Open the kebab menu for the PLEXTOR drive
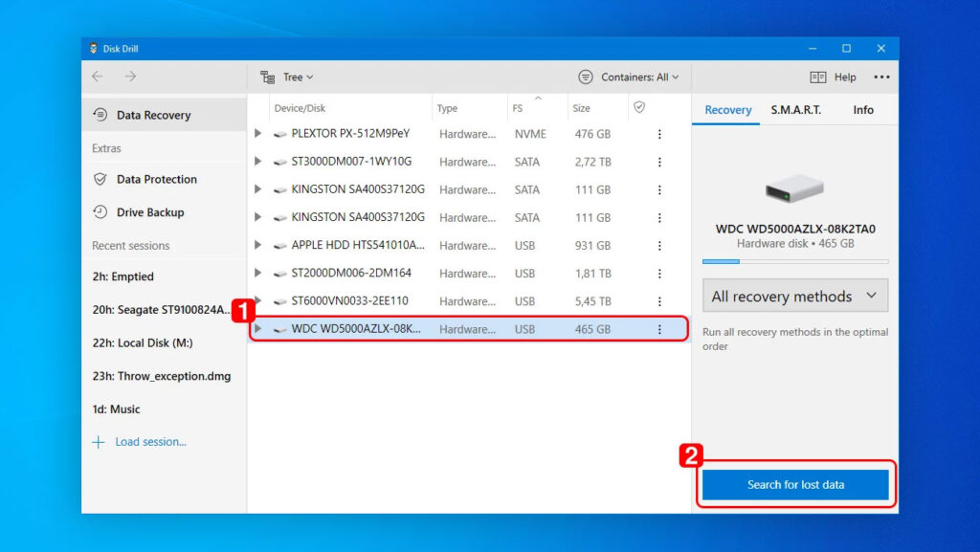This screenshot has width=980, height=552. point(659,134)
